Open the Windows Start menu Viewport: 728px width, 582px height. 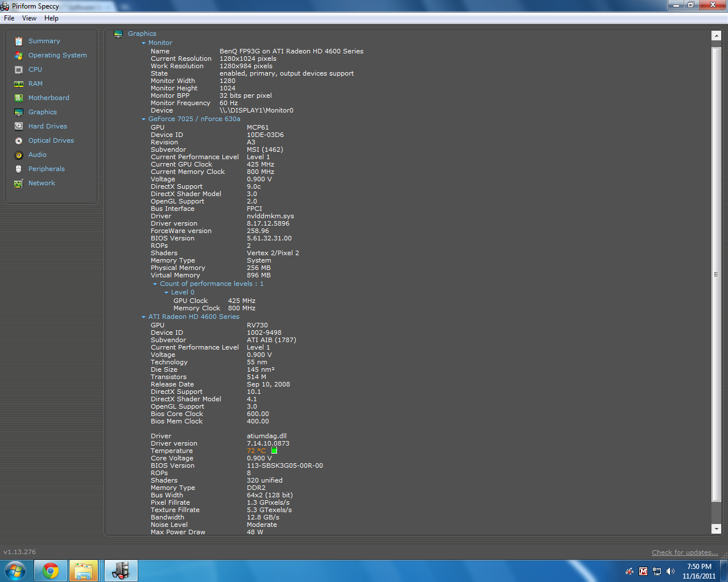click(15, 571)
